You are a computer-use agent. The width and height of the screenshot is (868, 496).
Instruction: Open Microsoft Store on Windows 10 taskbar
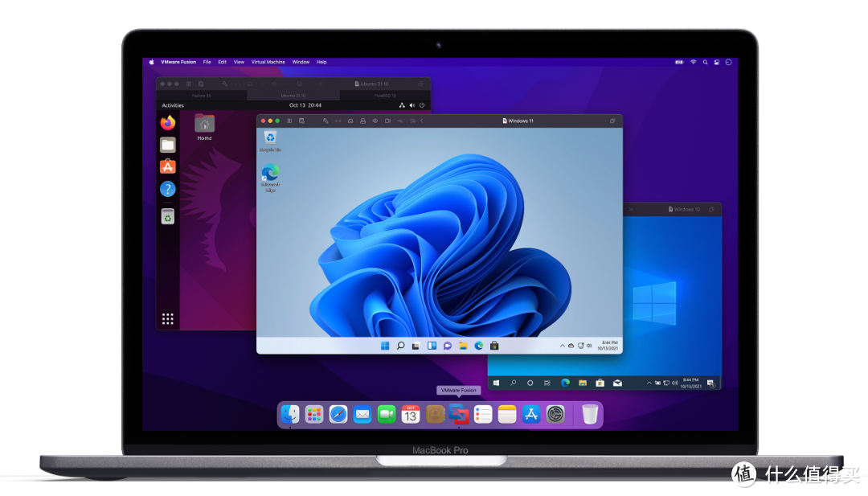coord(600,383)
